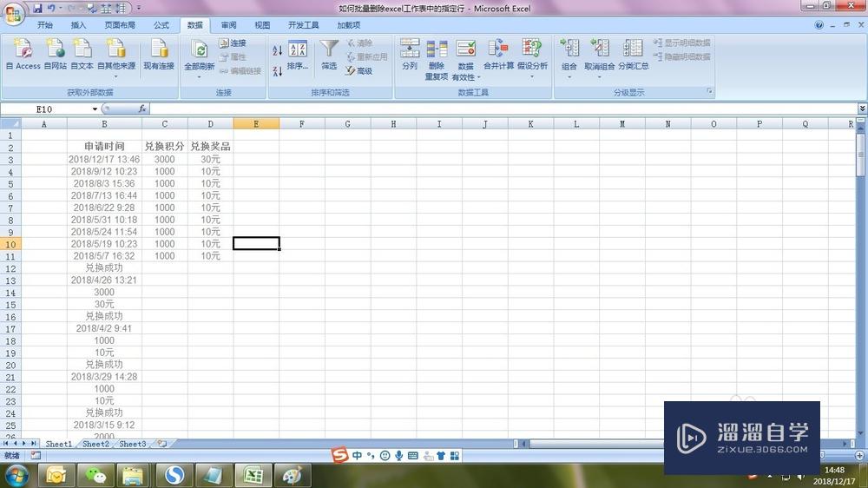This screenshot has height=488, width=868.
Task: Click Consolidate (合并计算)
Action: (498, 55)
